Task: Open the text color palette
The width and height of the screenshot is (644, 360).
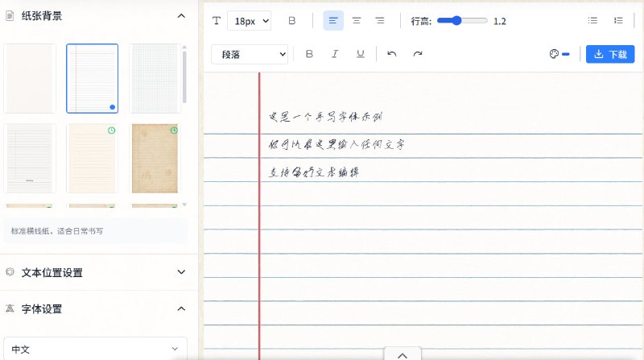Action: tap(559, 54)
